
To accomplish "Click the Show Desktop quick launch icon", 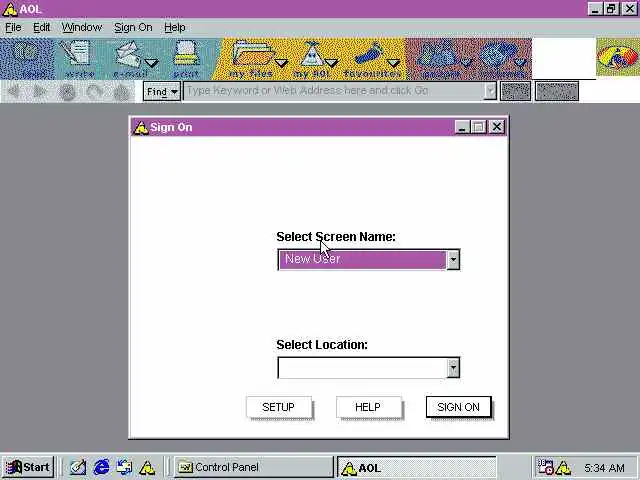I will pos(78,467).
